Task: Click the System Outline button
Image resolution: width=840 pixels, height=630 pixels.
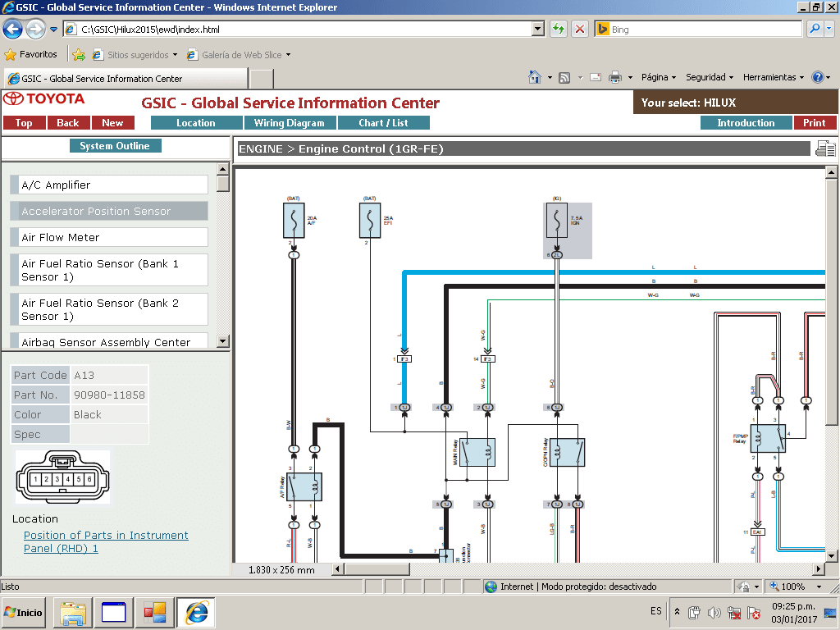Action: pos(115,146)
